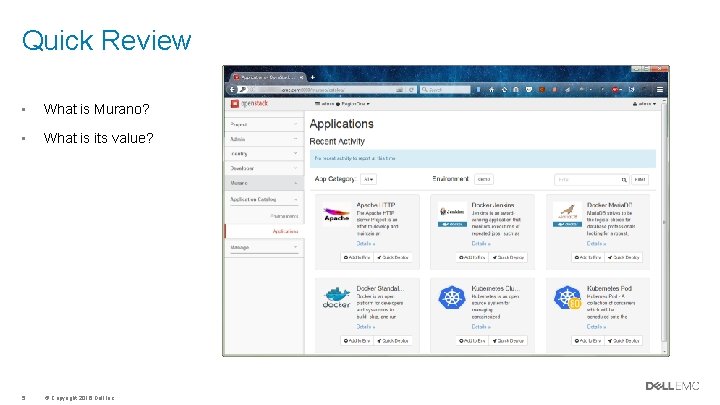Click the Kubernetes Cluster wheel logo
The width and height of the screenshot is (720, 405).
click(452, 298)
